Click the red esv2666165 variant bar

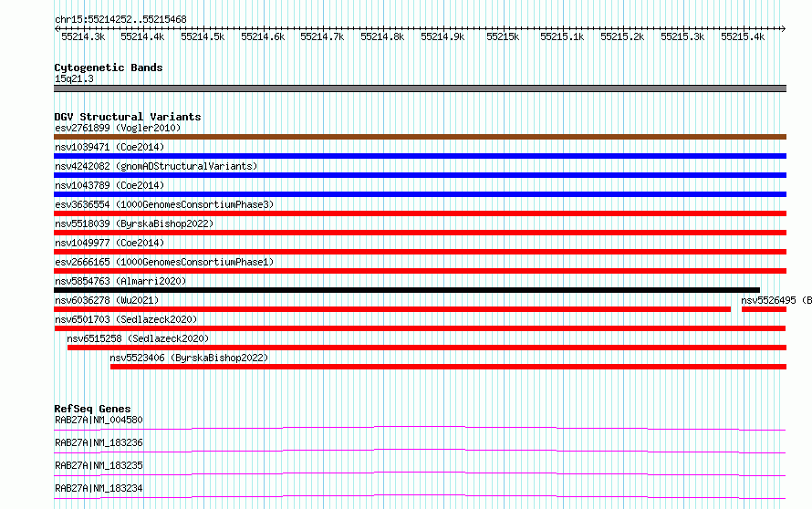420,271
